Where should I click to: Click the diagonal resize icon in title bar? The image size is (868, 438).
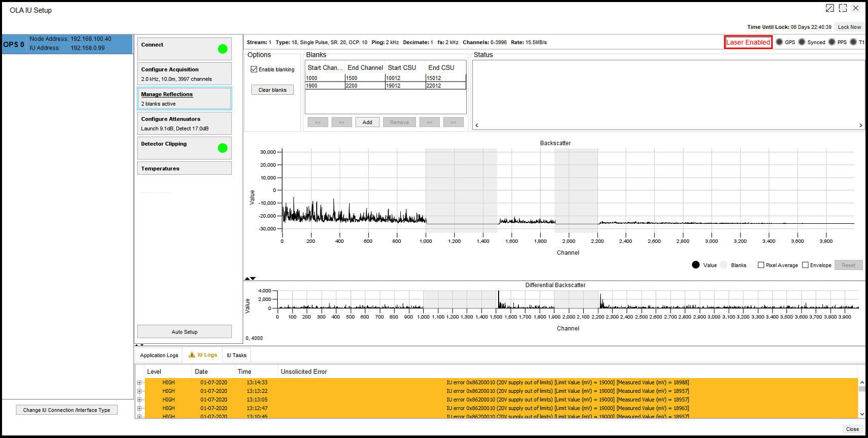tap(829, 8)
